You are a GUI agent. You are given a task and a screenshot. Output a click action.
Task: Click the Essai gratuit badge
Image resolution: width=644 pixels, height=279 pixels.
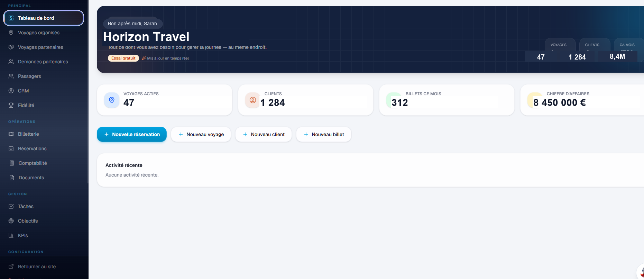(123, 58)
